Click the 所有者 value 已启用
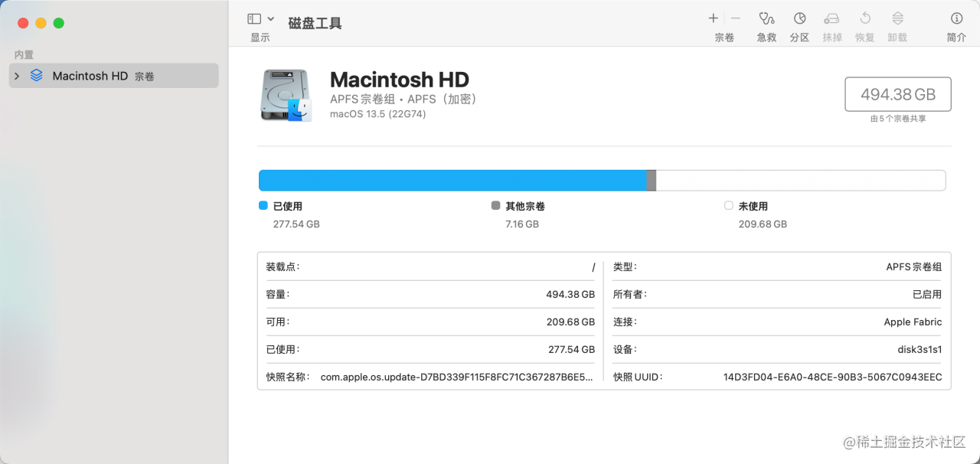Screen dimensions: 980x464 pos(927,294)
